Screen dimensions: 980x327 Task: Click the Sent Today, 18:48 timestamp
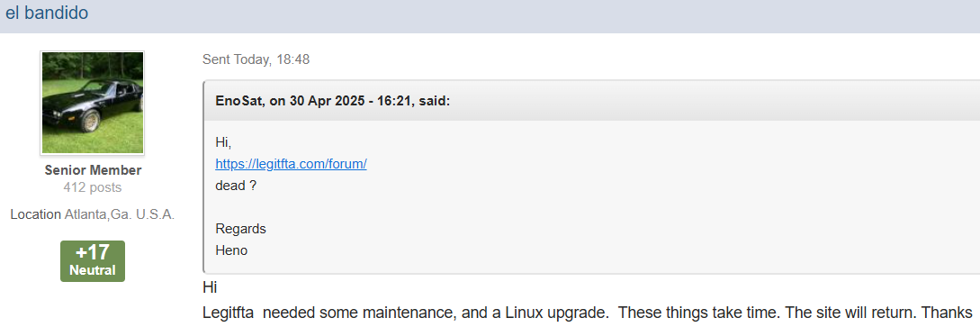point(256,60)
